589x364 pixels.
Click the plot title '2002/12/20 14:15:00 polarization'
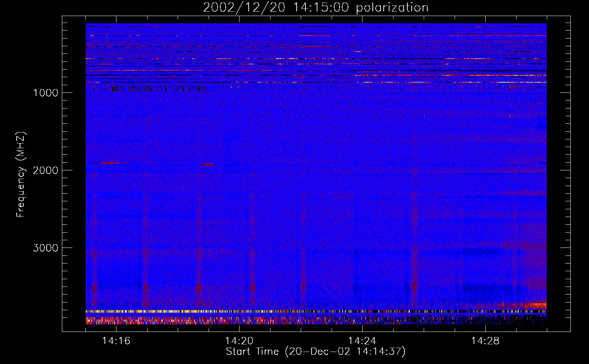[x=316, y=8]
